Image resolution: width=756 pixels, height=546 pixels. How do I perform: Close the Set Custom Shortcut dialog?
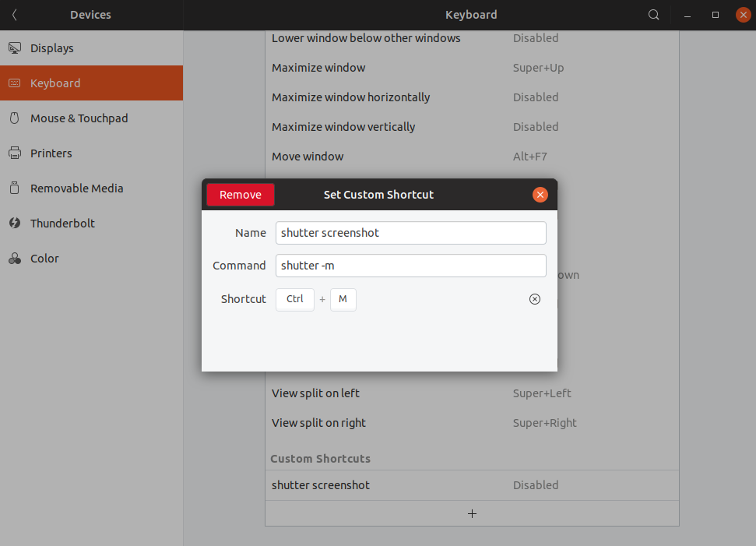point(540,195)
